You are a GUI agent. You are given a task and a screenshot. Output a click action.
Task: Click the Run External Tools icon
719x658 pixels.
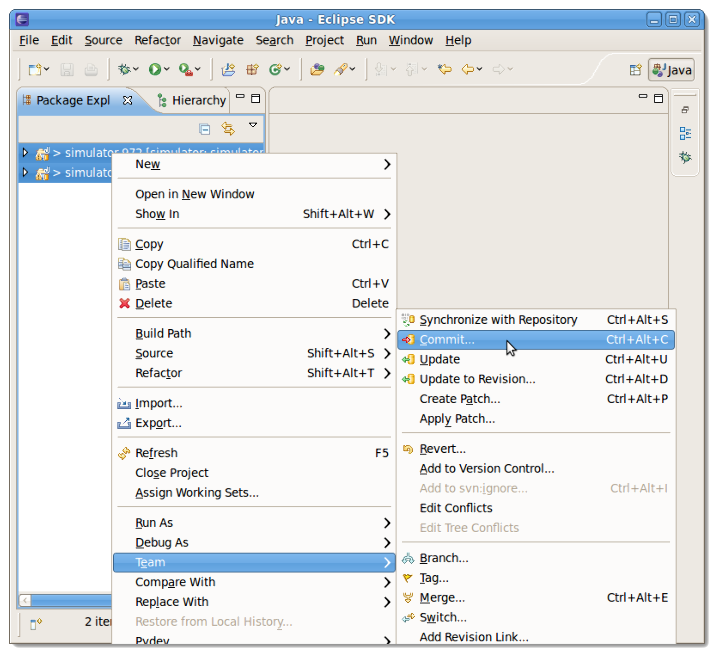pyautogui.click(x=186, y=70)
